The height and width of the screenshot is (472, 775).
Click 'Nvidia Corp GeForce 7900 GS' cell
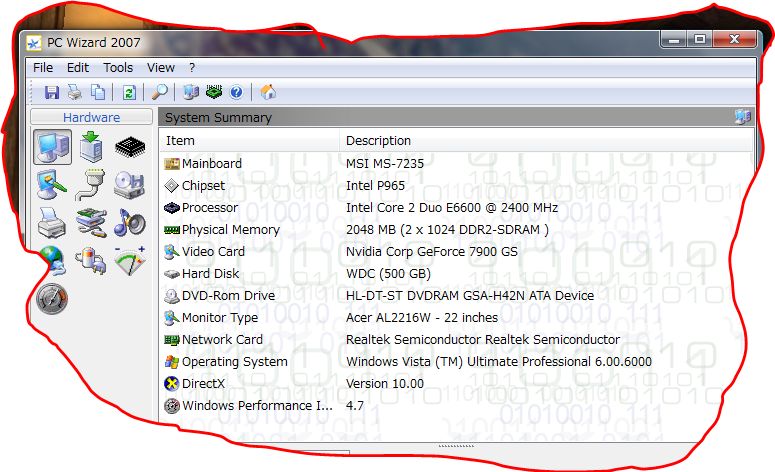pyautogui.click(x=431, y=252)
